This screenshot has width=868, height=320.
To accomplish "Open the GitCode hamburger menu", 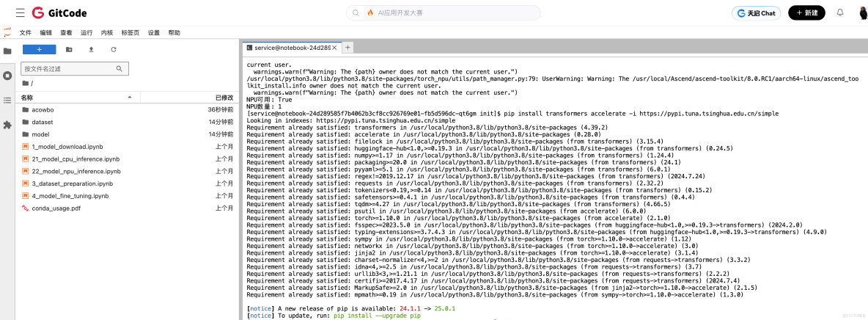I will 21,12.
